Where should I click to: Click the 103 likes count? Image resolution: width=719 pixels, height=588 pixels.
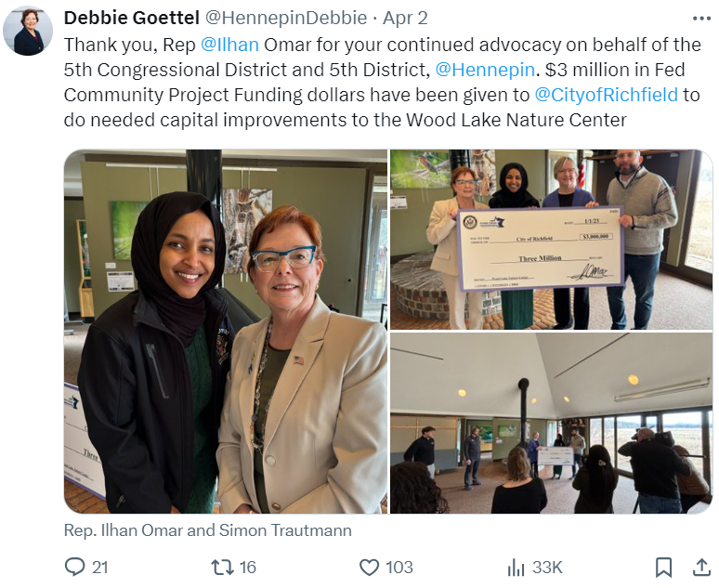(399, 567)
